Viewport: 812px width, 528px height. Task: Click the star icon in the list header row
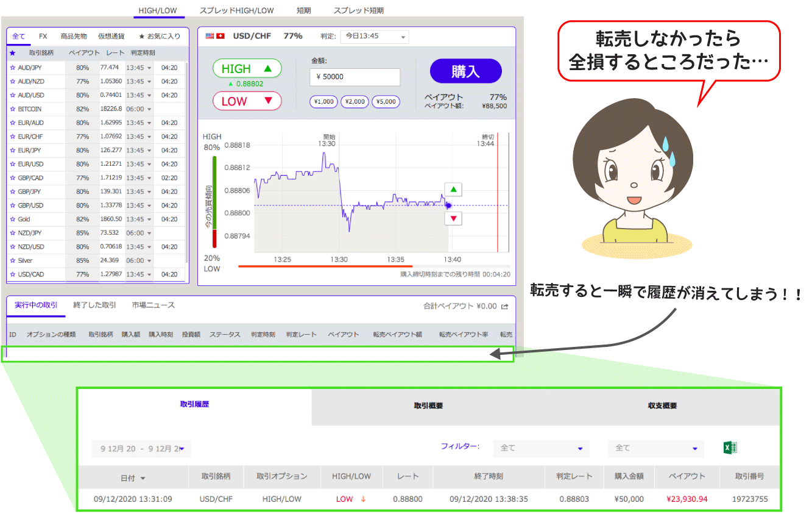(13, 53)
